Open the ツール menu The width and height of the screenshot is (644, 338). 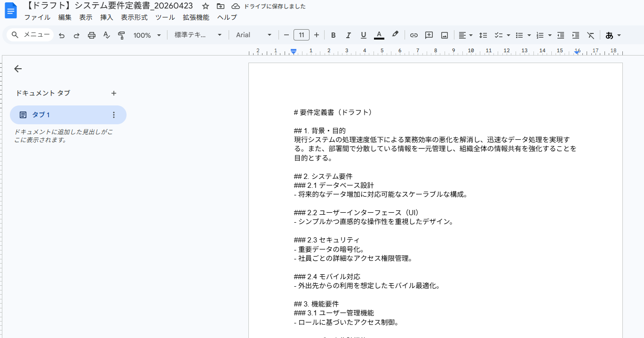[165, 17]
